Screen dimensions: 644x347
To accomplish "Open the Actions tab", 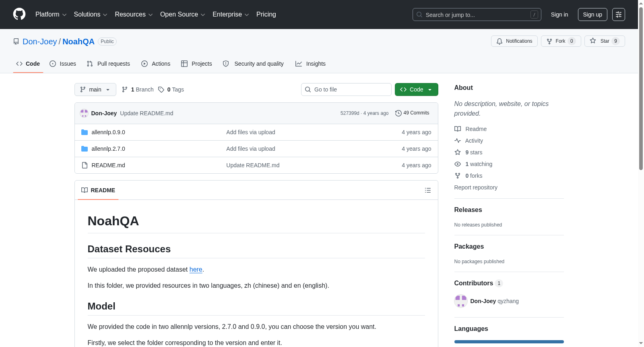I will coord(156,64).
